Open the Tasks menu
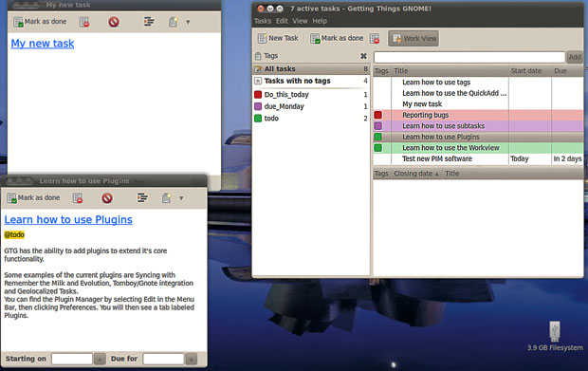 [x=263, y=21]
